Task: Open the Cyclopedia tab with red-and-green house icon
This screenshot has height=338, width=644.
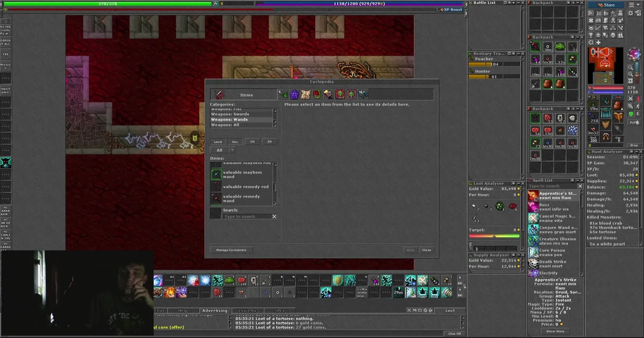Action: pos(317,95)
